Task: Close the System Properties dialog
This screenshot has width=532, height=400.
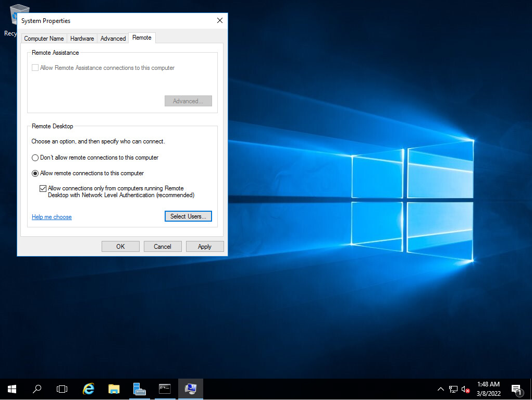Action: (220, 20)
